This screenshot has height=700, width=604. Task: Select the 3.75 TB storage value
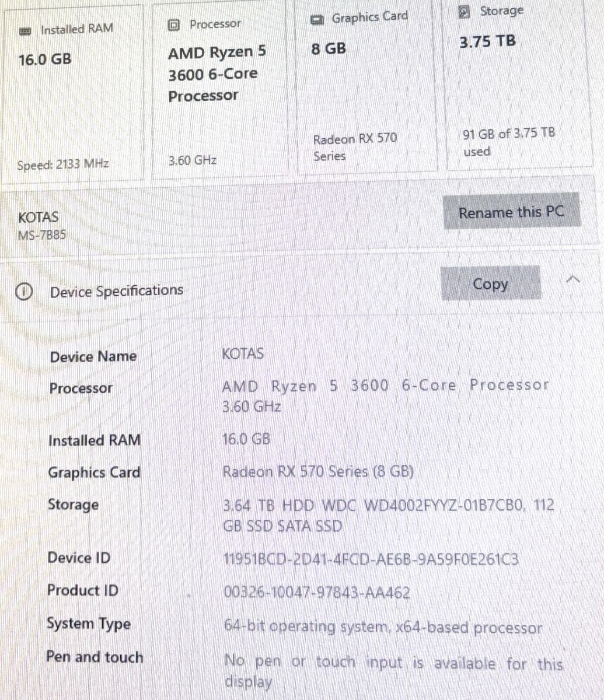pos(487,42)
